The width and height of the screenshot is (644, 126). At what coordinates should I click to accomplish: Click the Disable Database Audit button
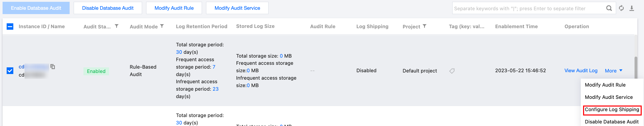(108, 8)
